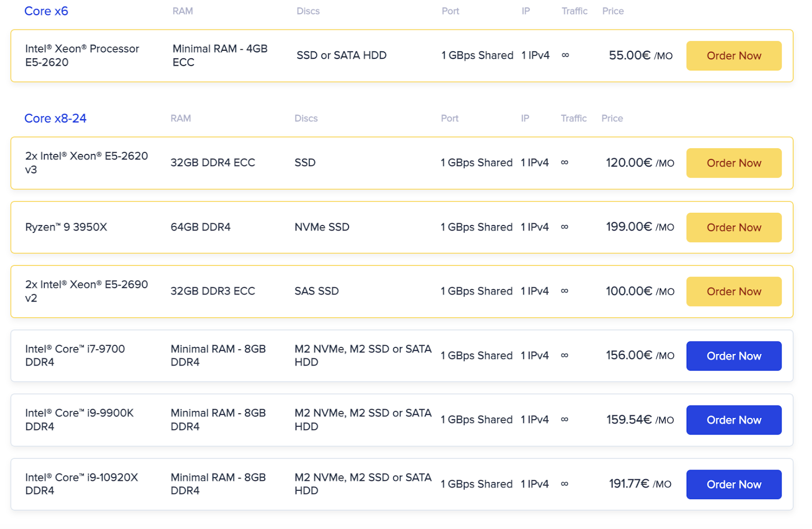Click Order Now for Core i9-9900K

(x=733, y=420)
